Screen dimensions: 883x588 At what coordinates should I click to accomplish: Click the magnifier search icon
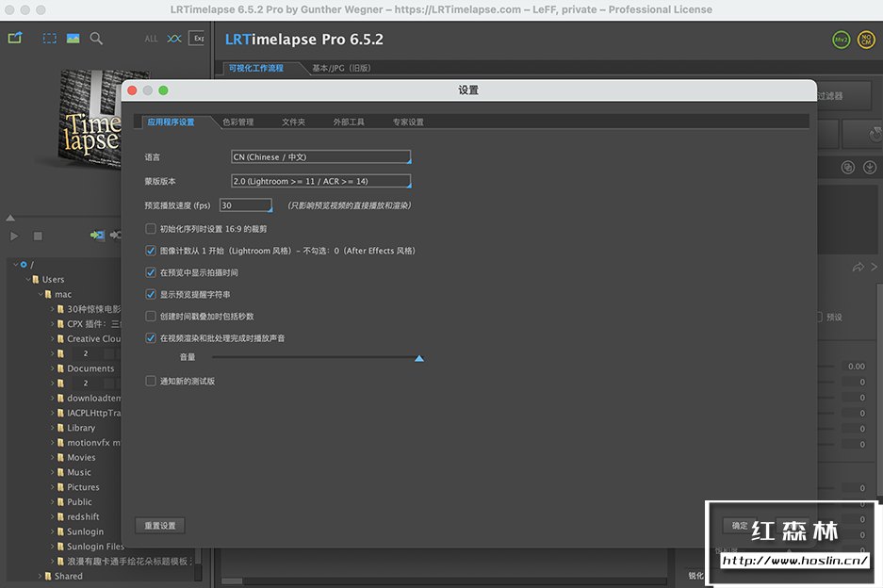pos(96,39)
